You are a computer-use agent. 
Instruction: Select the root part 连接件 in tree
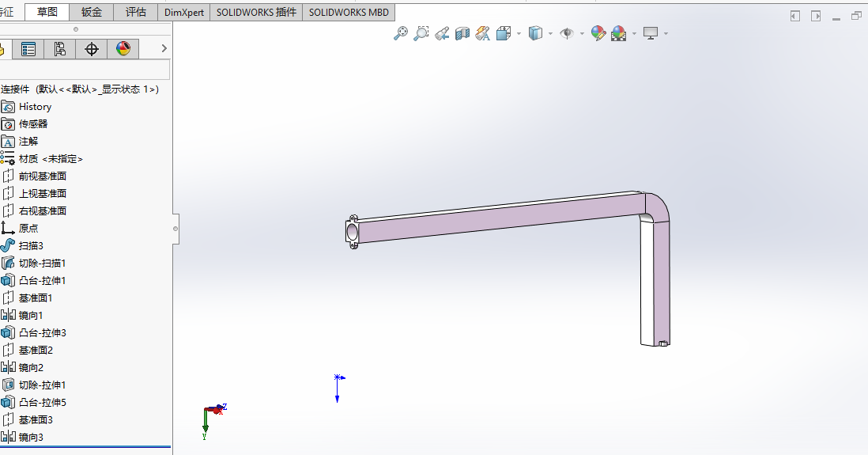pyautogui.click(x=80, y=89)
